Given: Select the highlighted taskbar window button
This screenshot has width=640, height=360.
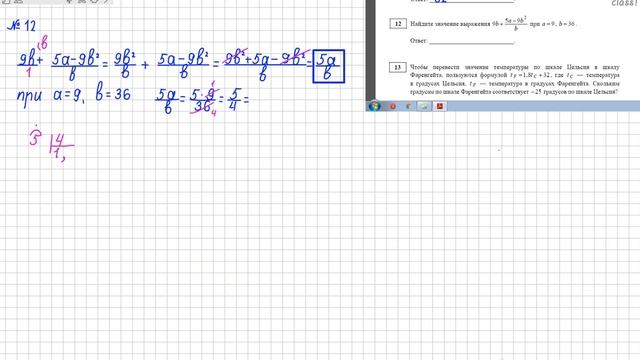Looking at the screenshot, I should coord(424,107).
